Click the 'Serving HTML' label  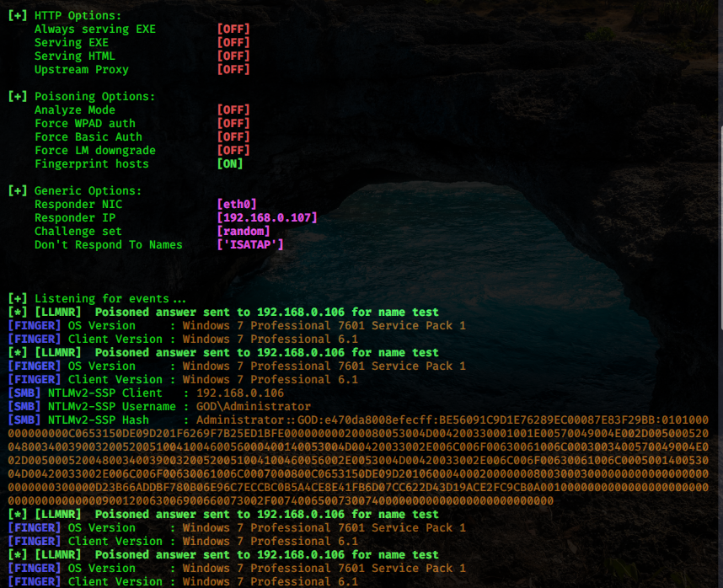75,56
